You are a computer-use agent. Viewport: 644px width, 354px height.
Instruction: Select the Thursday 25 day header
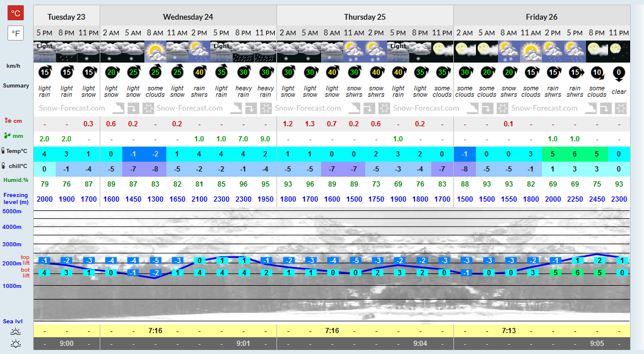[365, 17]
